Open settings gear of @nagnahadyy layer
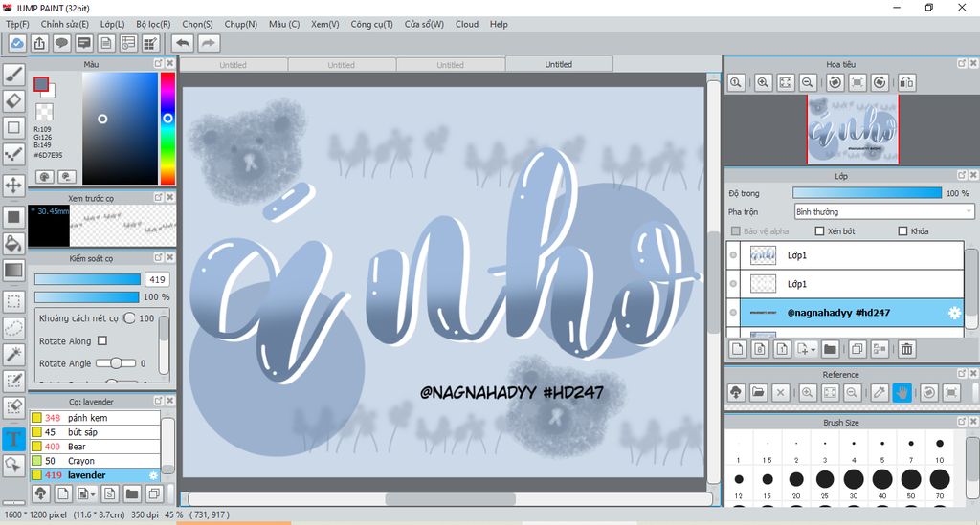 coord(954,313)
